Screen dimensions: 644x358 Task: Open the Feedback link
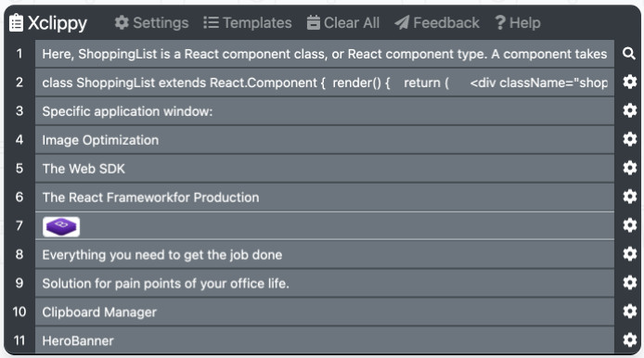click(437, 22)
